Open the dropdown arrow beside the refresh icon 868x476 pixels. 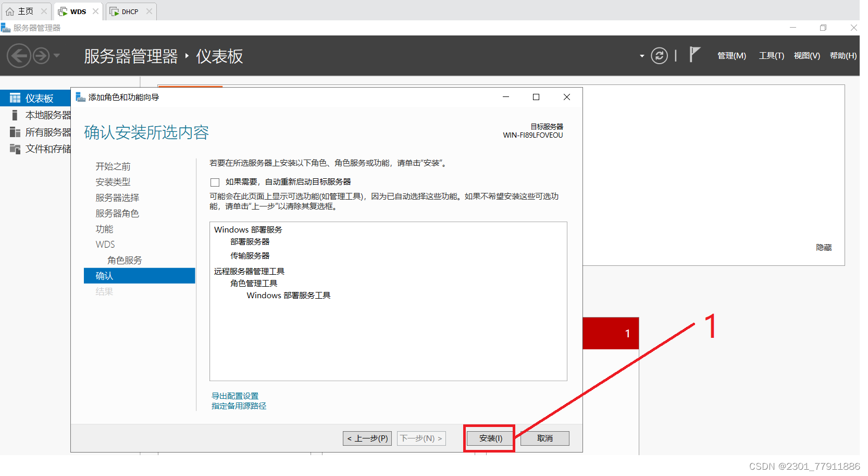tap(642, 56)
